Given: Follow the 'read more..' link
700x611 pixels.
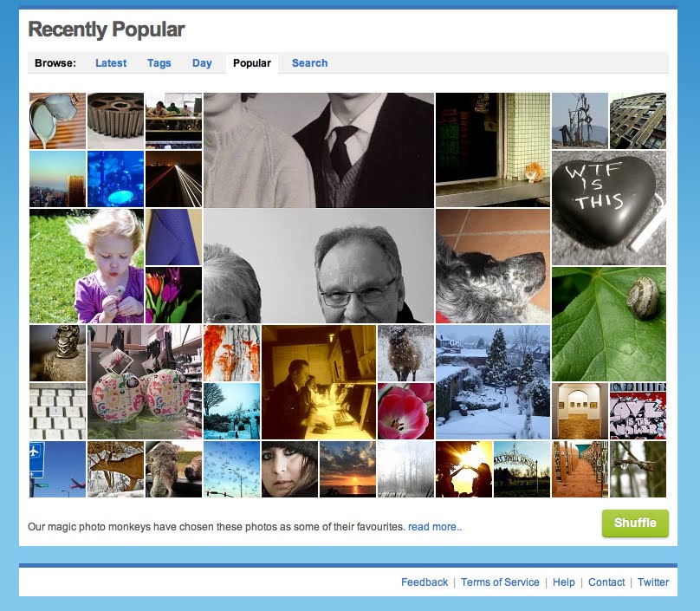Looking at the screenshot, I should [434, 527].
